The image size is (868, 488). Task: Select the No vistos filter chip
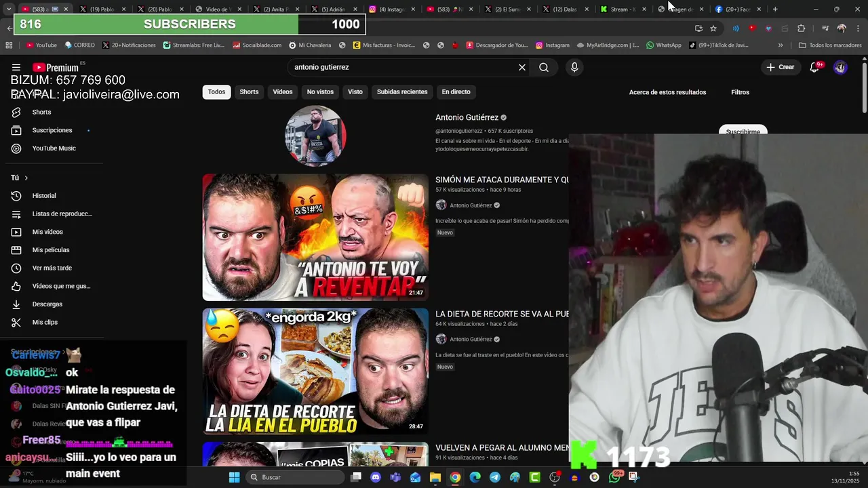pos(320,91)
